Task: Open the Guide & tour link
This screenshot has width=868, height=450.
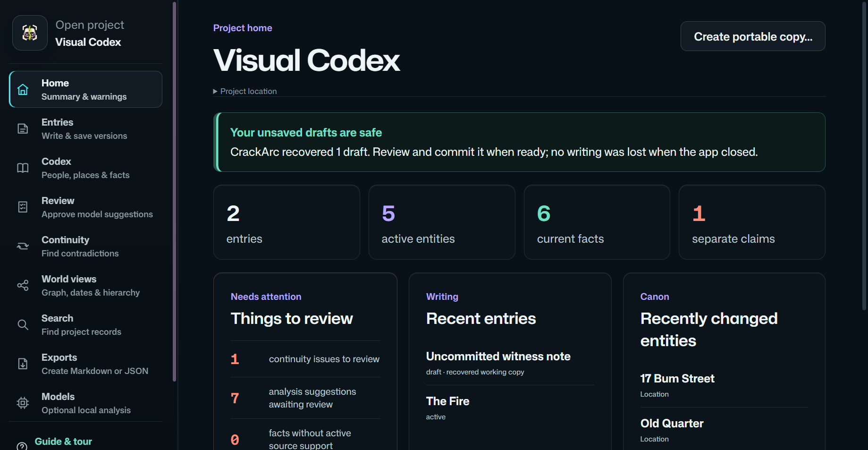Action: coord(63,442)
